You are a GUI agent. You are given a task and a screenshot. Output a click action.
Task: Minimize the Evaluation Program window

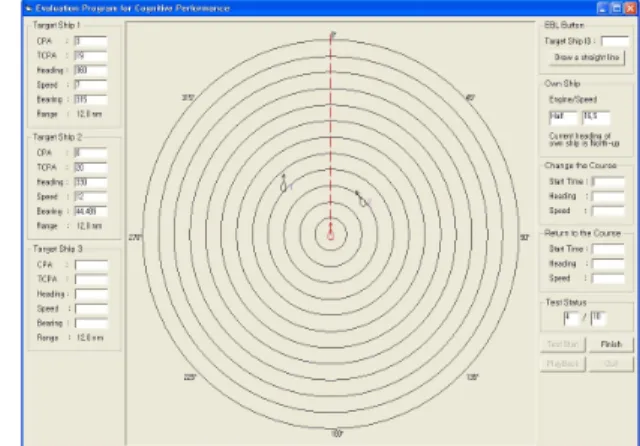pyautogui.click(x=602, y=8)
